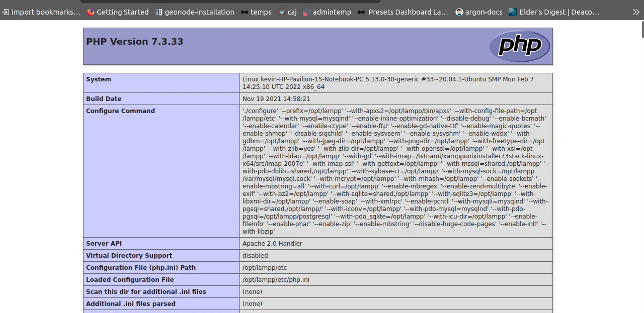Click the "/opt/lampp/etc" path value
This screenshot has height=313, width=644.
(x=265, y=268)
